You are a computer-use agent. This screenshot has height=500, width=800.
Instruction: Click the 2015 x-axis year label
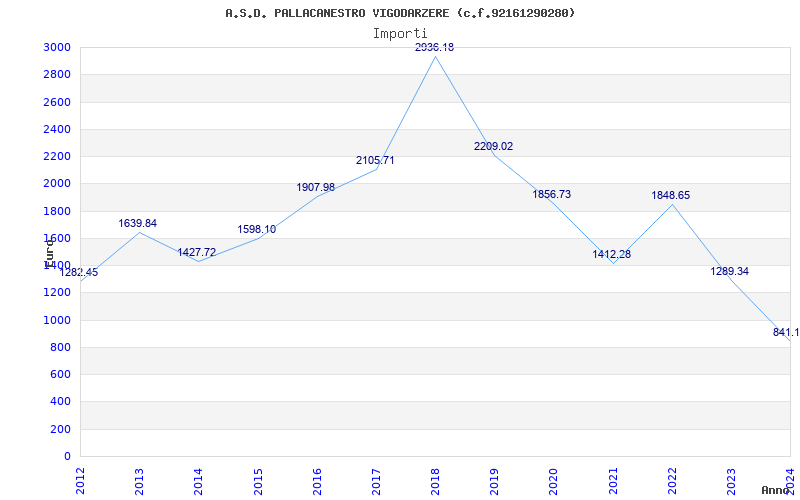click(x=258, y=481)
